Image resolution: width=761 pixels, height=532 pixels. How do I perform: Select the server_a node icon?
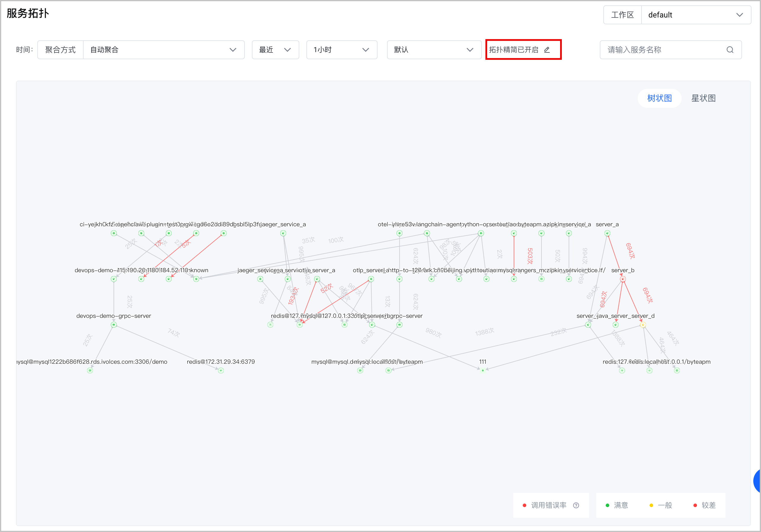click(x=607, y=233)
